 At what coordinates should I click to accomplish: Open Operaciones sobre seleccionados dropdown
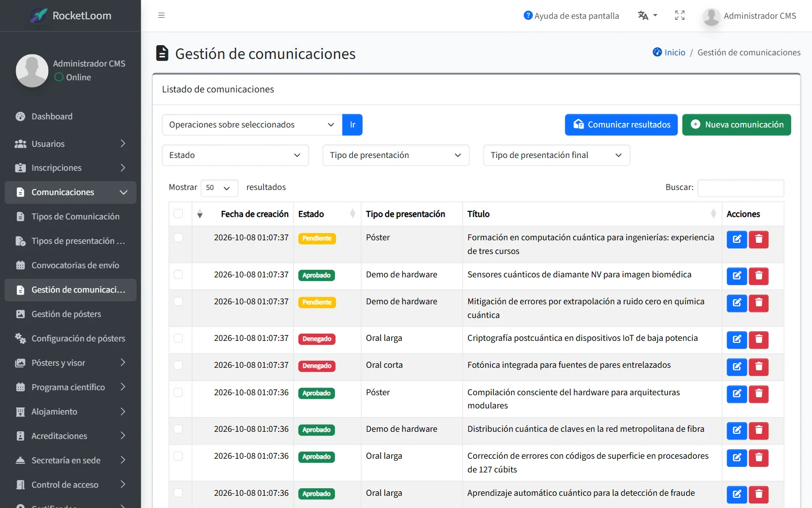tap(252, 124)
